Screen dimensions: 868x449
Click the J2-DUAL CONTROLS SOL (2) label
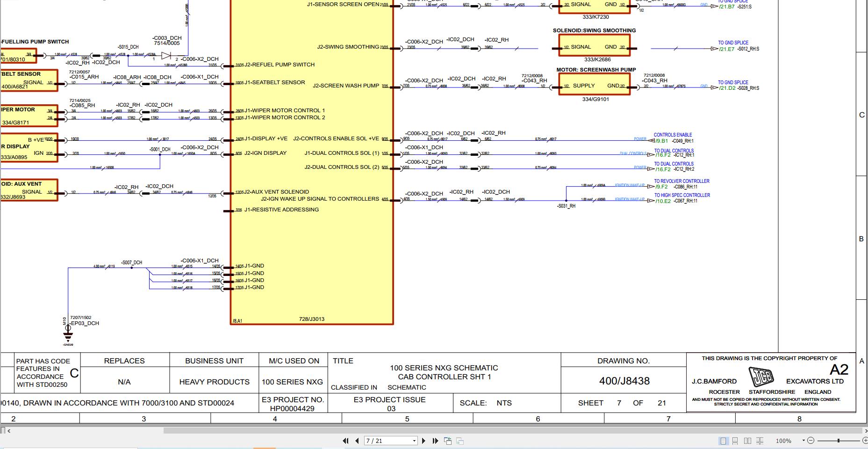pos(342,167)
